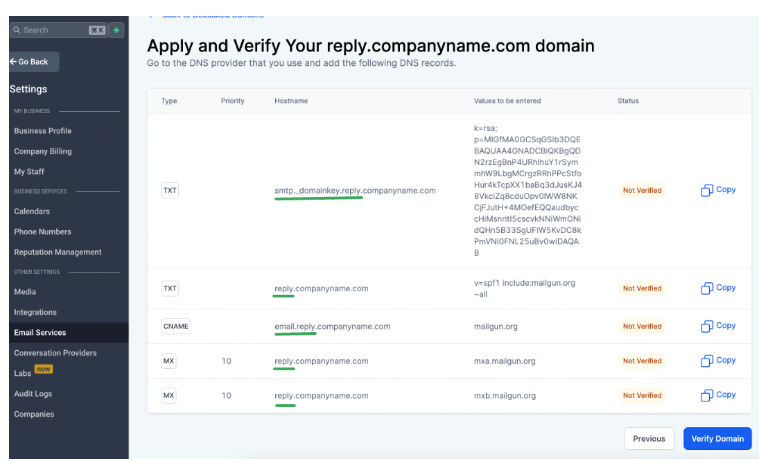
Task: Select My Staff in sidebar
Action: coord(29,172)
